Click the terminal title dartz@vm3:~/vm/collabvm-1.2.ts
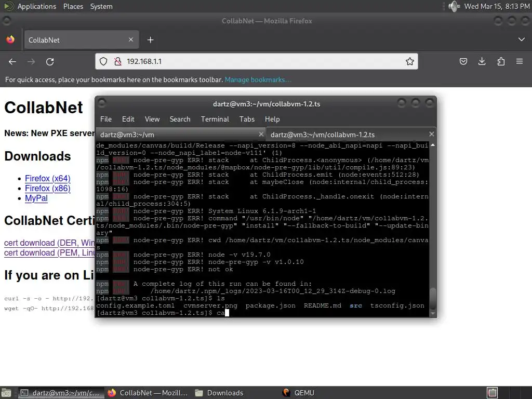Image resolution: width=532 pixels, height=399 pixels. pos(267,104)
